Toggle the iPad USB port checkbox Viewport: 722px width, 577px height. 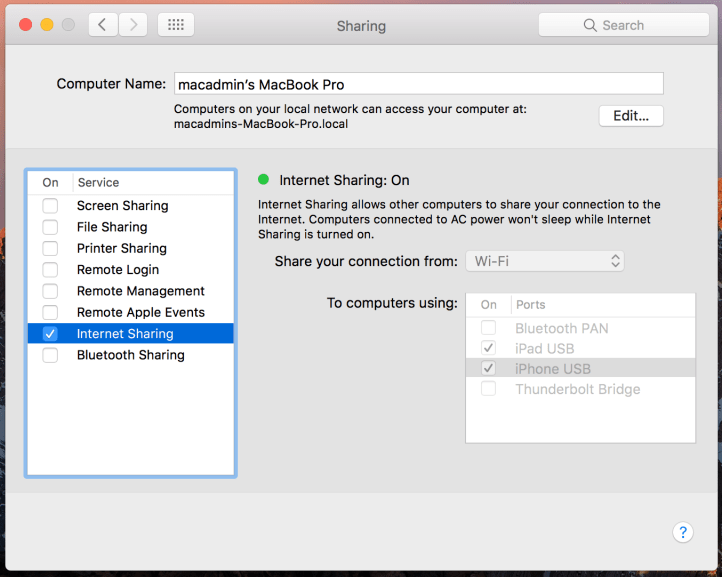click(x=488, y=348)
